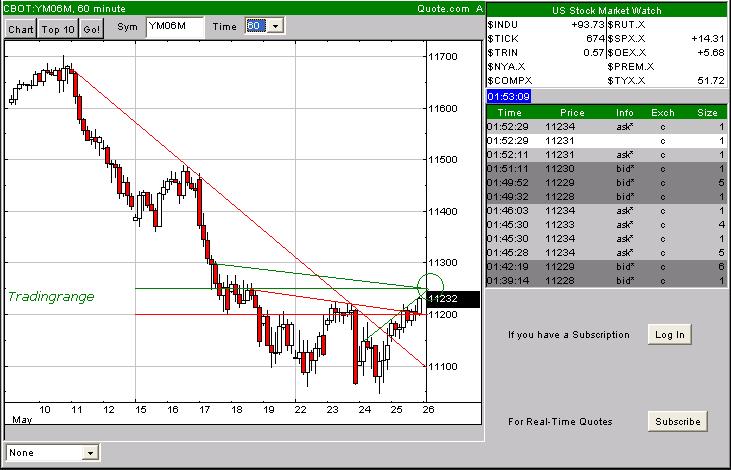Select the 01:42:19 bid row time

point(508,267)
